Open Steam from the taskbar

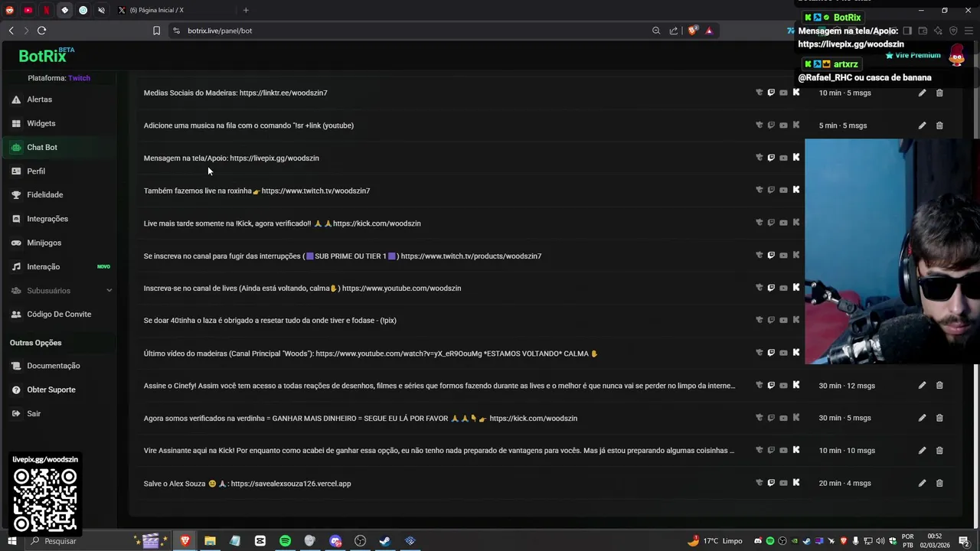[x=385, y=541]
